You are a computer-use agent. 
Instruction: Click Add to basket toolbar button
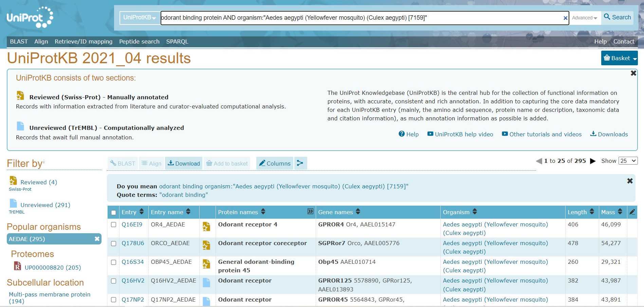point(227,164)
